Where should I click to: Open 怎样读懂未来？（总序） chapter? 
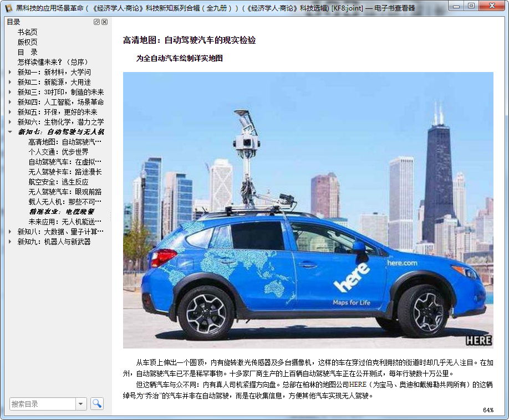(x=53, y=62)
